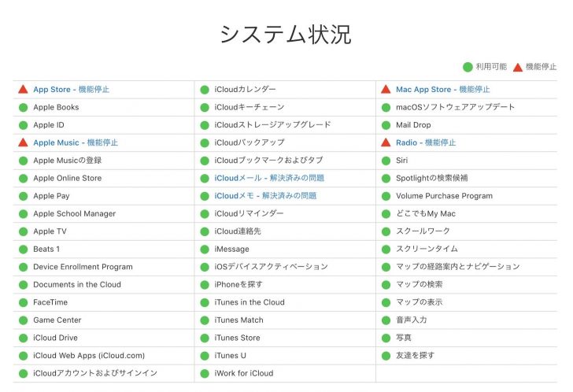Click the green dot beside iCloudバックアップ
The height and width of the screenshot is (392, 573).
(x=205, y=143)
